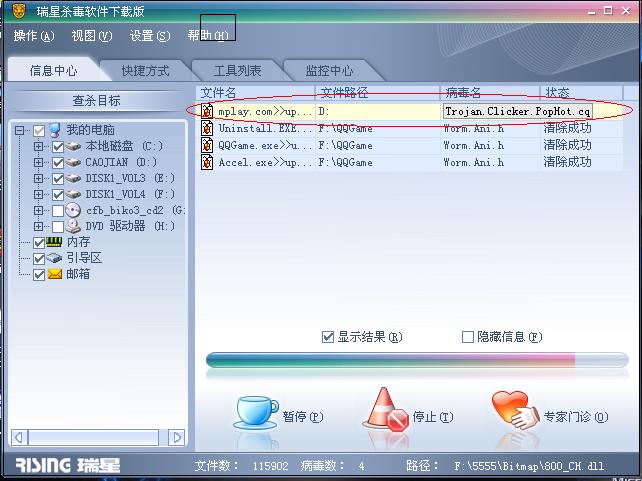Image resolution: width=642 pixels, height=481 pixels.
Task: Click 停止(T) stop button label
Action: 433,417
